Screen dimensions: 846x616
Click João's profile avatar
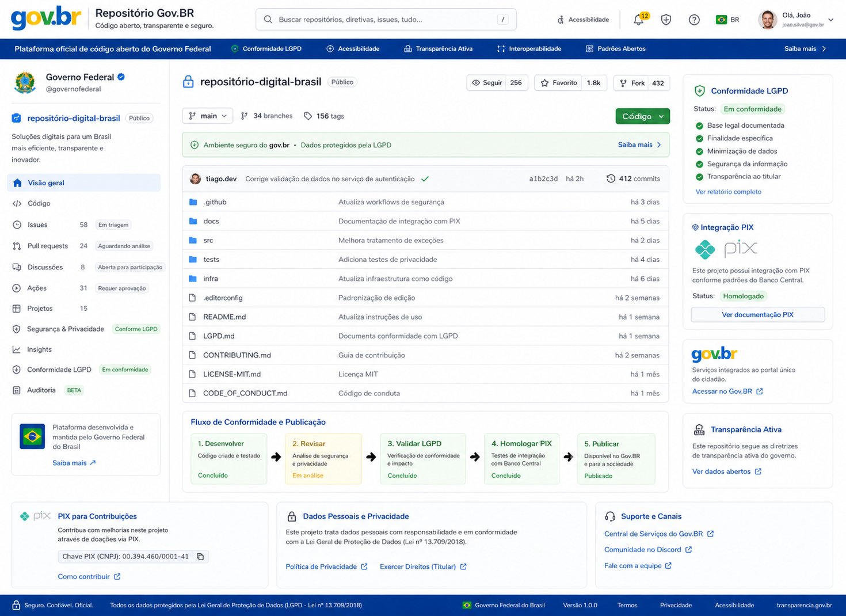pos(768,20)
